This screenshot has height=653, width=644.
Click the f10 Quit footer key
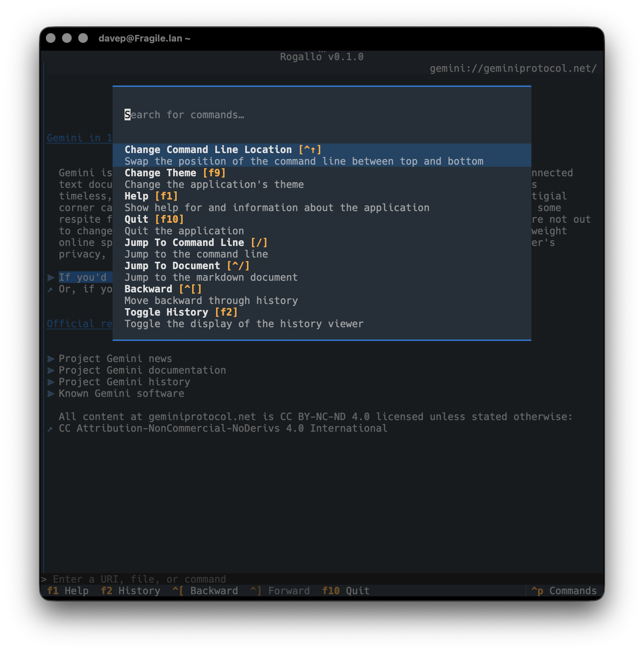(x=346, y=591)
